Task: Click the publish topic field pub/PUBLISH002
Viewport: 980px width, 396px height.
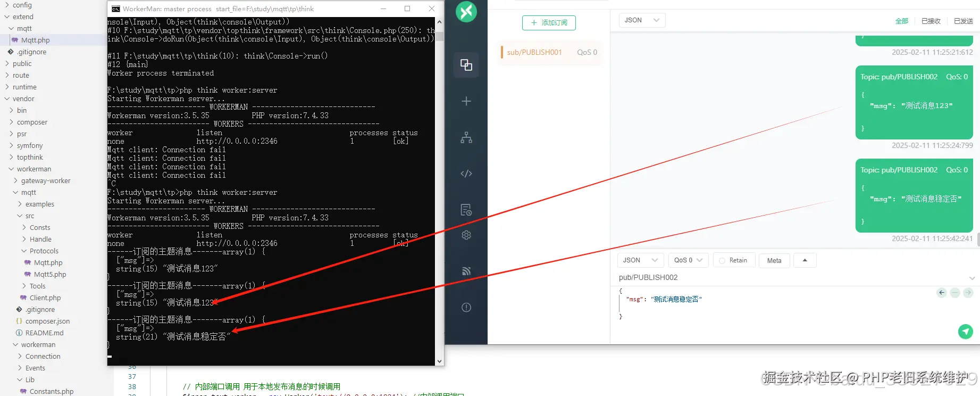Action: tap(792, 277)
